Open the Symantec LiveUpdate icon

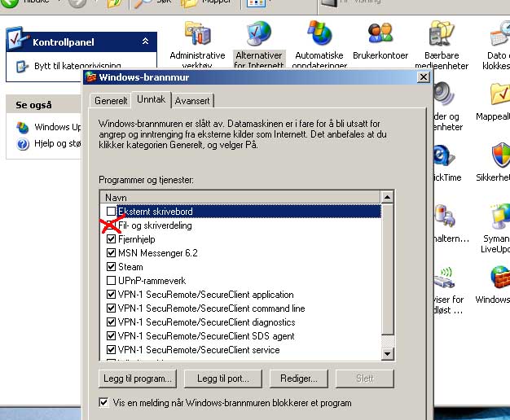tap(501, 217)
